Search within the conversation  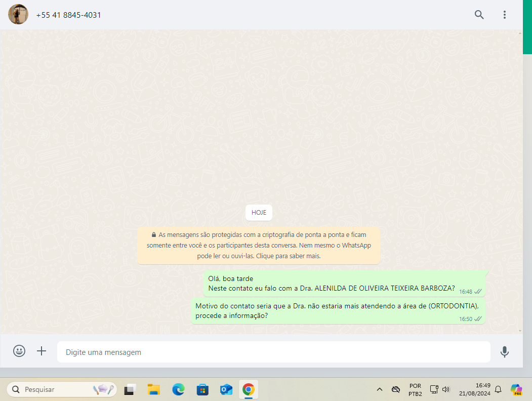pos(479,15)
